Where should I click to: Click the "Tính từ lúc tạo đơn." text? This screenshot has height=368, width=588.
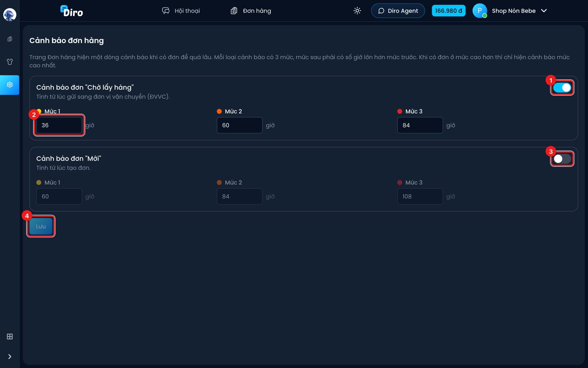point(63,168)
